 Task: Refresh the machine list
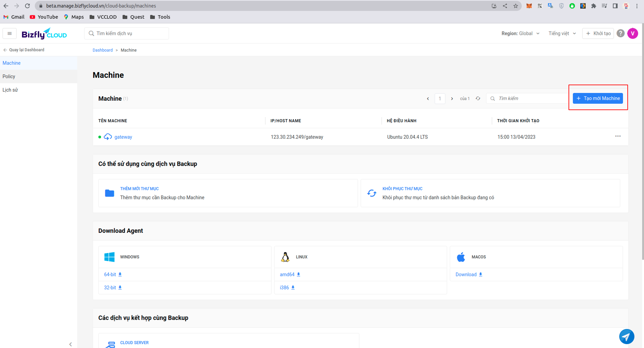click(x=478, y=99)
